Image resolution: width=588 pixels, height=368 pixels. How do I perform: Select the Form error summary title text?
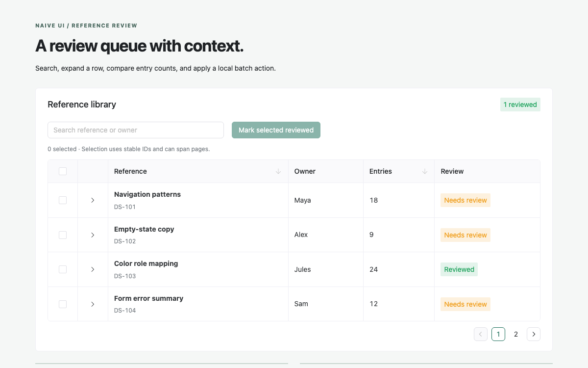148,298
